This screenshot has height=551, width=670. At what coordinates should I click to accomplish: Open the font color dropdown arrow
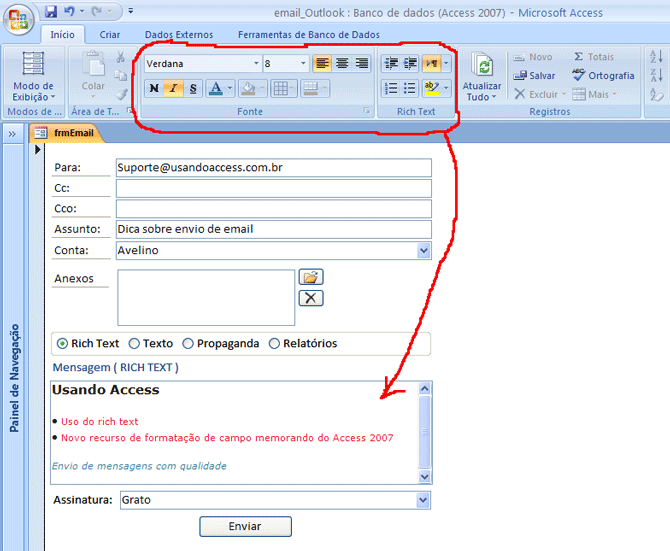point(230,88)
